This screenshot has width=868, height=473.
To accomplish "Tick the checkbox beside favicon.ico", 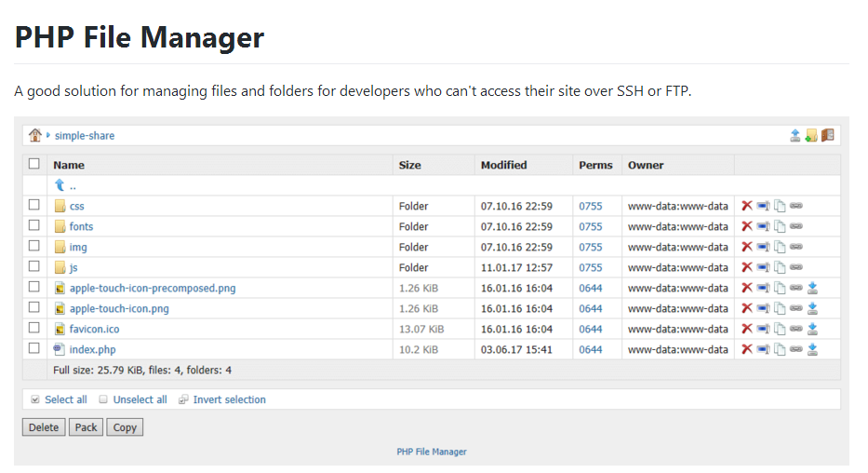I will click(34, 328).
